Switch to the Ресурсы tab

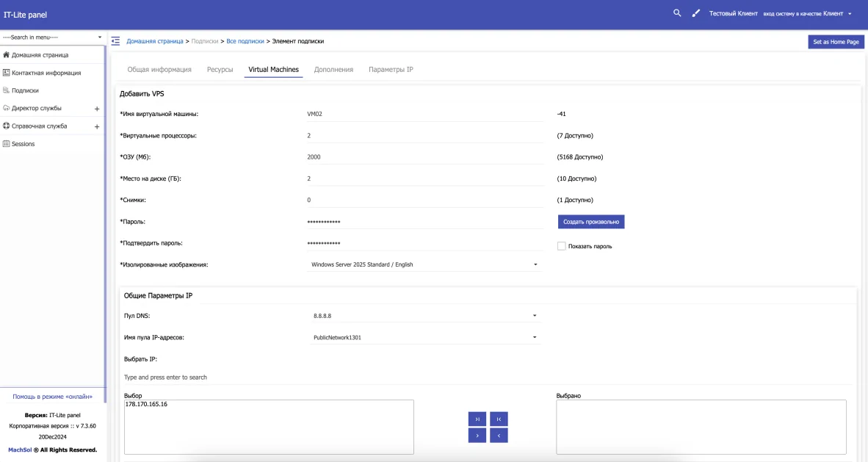tap(220, 70)
